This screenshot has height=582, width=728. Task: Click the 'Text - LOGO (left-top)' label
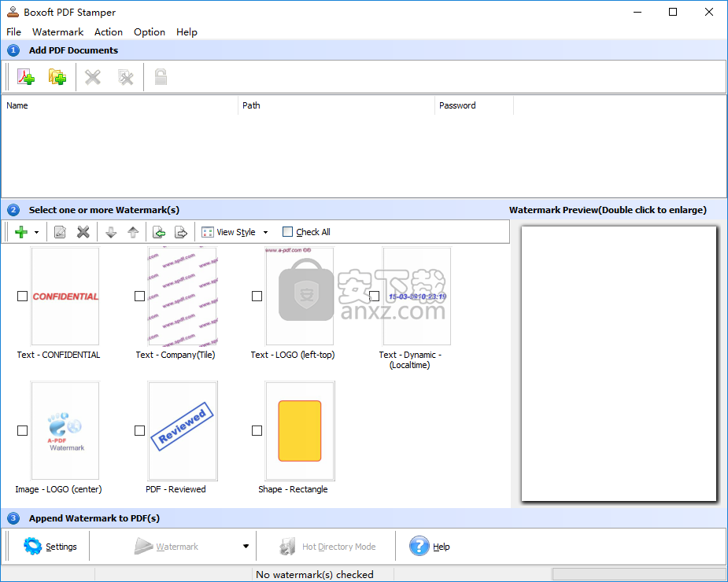(293, 355)
